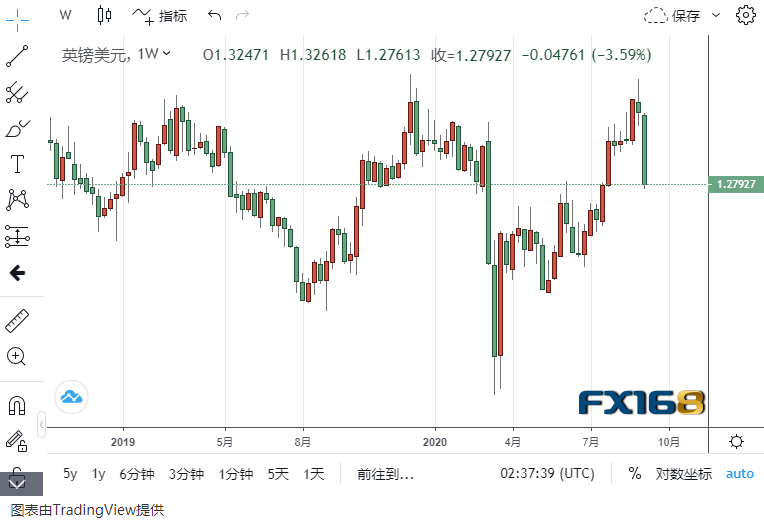The height and width of the screenshot is (529, 764).
Task: Enable the 对数坐标 log scale
Action: [x=684, y=474]
